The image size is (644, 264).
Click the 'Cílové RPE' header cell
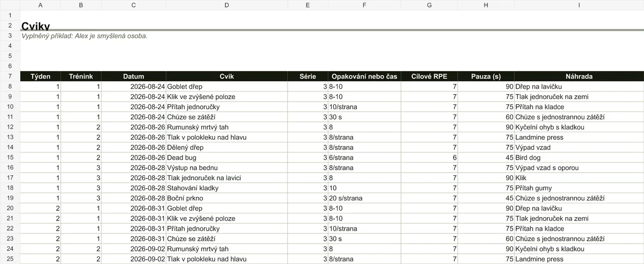click(x=429, y=76)
